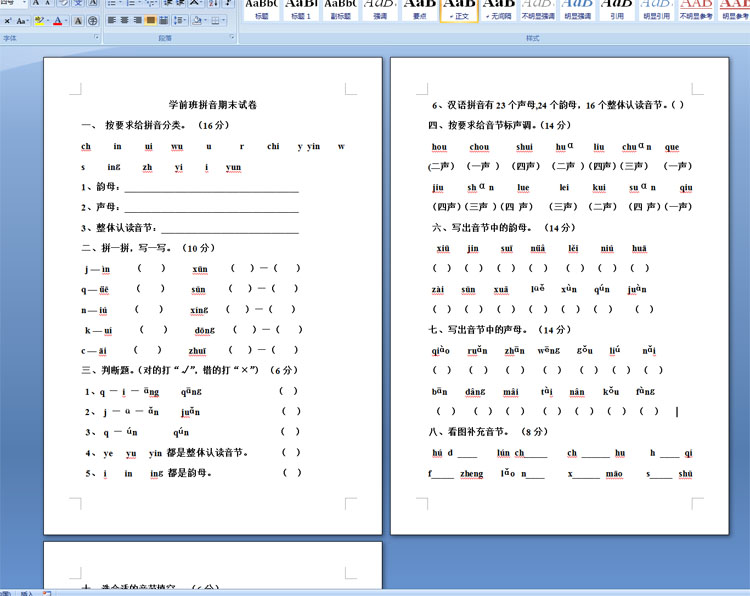Align text left
750x596 pixels.
[x=111, y=20]
